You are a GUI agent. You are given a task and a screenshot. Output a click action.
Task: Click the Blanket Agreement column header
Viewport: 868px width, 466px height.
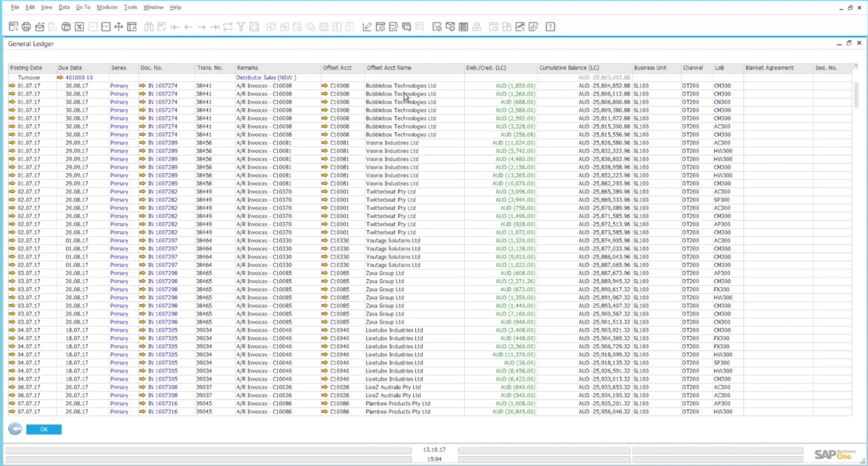(778, 68)
